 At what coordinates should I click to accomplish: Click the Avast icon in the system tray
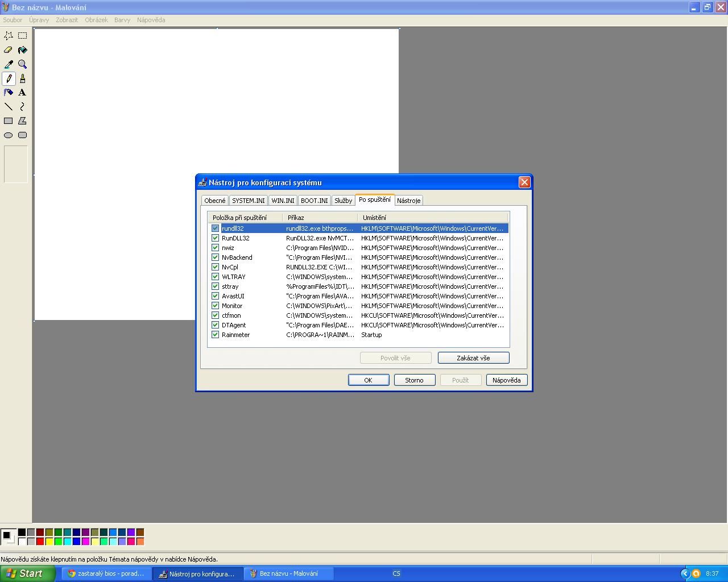coord(696,573)
